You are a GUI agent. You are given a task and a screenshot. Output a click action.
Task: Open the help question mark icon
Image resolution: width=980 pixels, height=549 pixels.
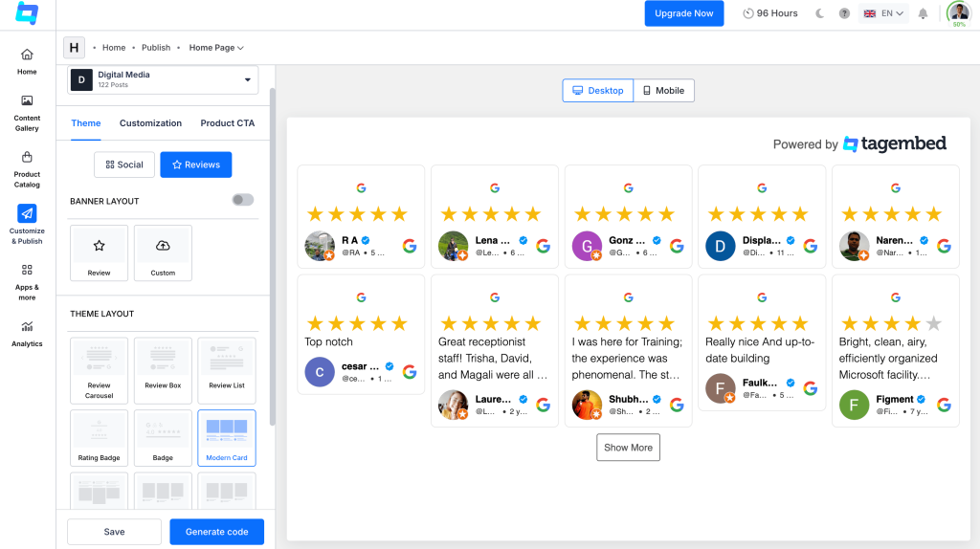click(844, 13)
